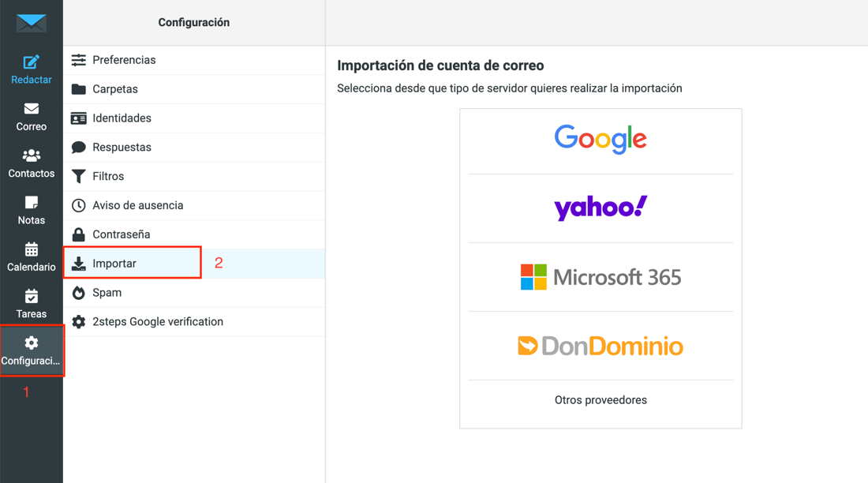
Task: Click the mail logo at top left
Action: [x=32, y=23]
